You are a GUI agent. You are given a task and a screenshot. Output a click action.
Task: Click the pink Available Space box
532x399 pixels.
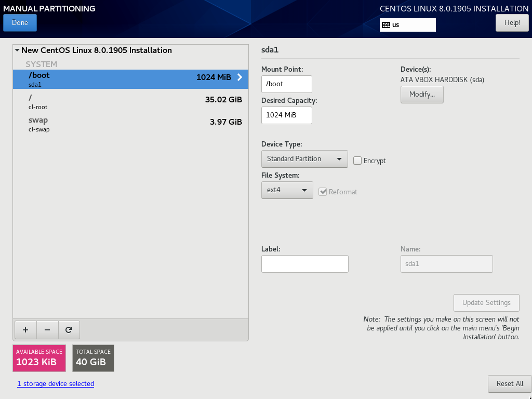(39, 358)
